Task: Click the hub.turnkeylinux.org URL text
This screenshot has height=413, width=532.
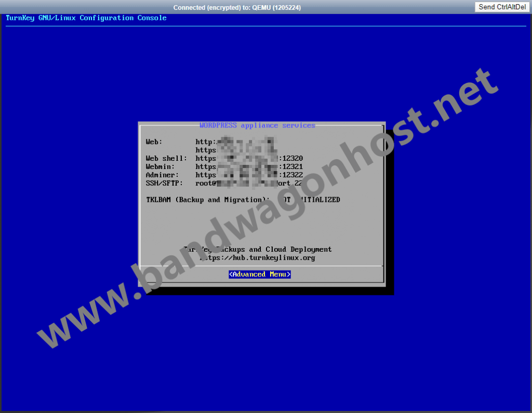Action: pyautogui.click(x=257, y=258)
